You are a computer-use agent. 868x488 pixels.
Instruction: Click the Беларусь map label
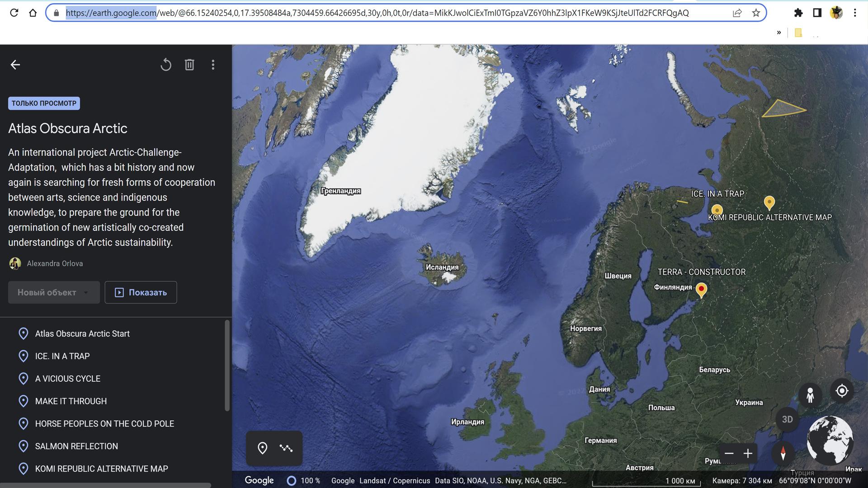point(714,370)
